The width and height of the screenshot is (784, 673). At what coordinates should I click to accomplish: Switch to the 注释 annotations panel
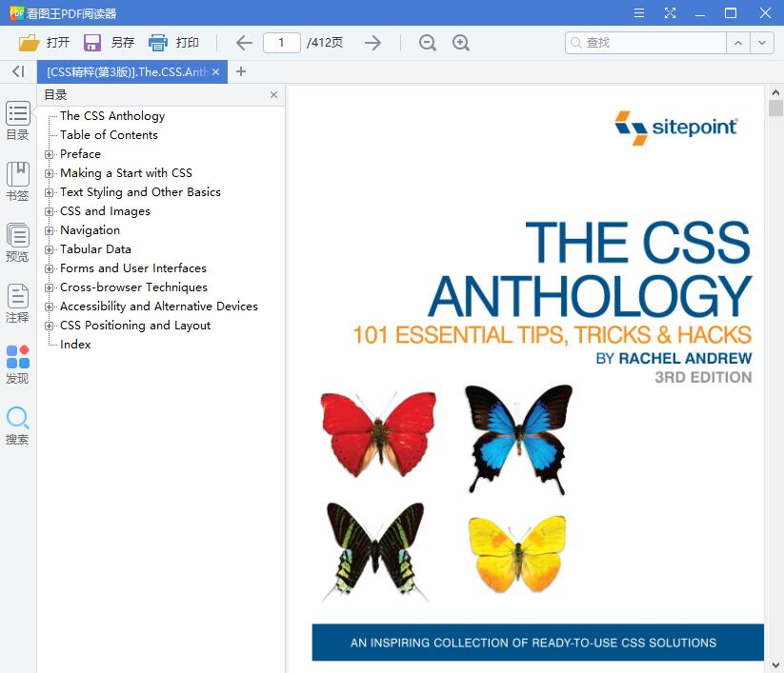(17, 297)
